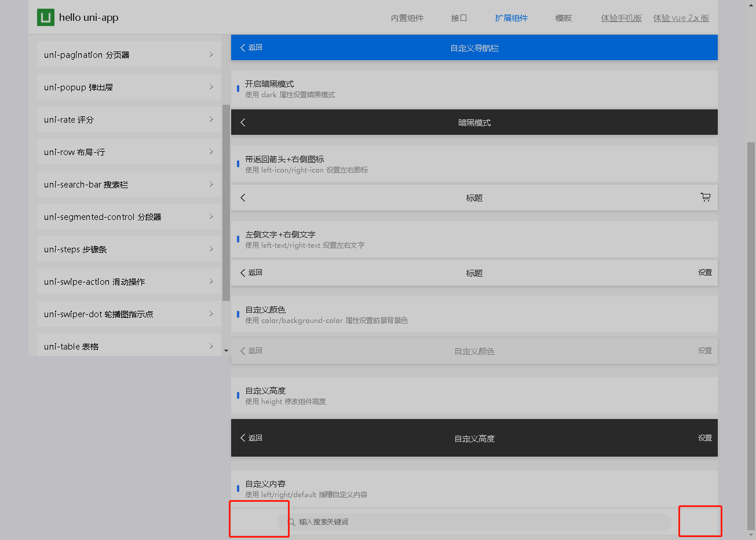
Task: Click the main page vertical scrollbar thumb
Action: pos(751,336)
